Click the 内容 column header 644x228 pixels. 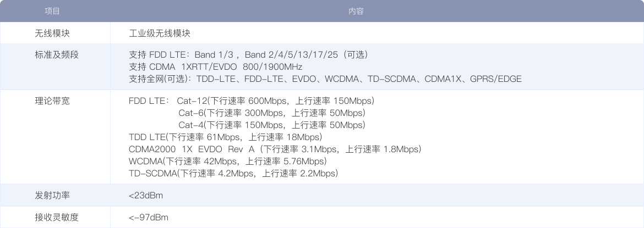pyautogui.click(x=356, y=11)
